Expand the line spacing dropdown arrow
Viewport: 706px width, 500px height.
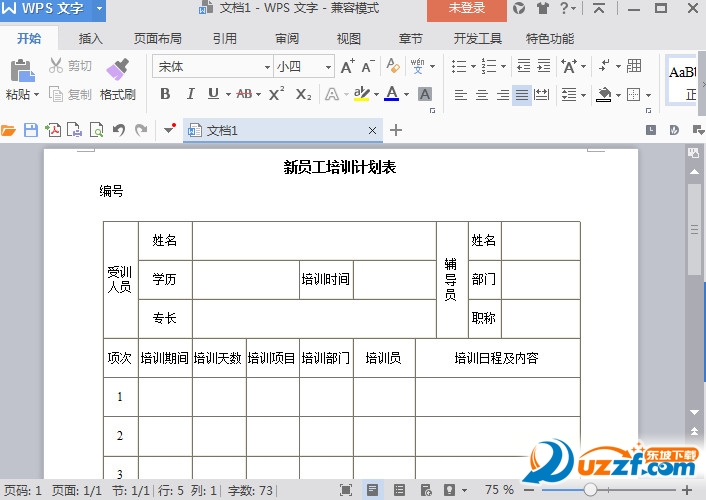pos(584,95)
